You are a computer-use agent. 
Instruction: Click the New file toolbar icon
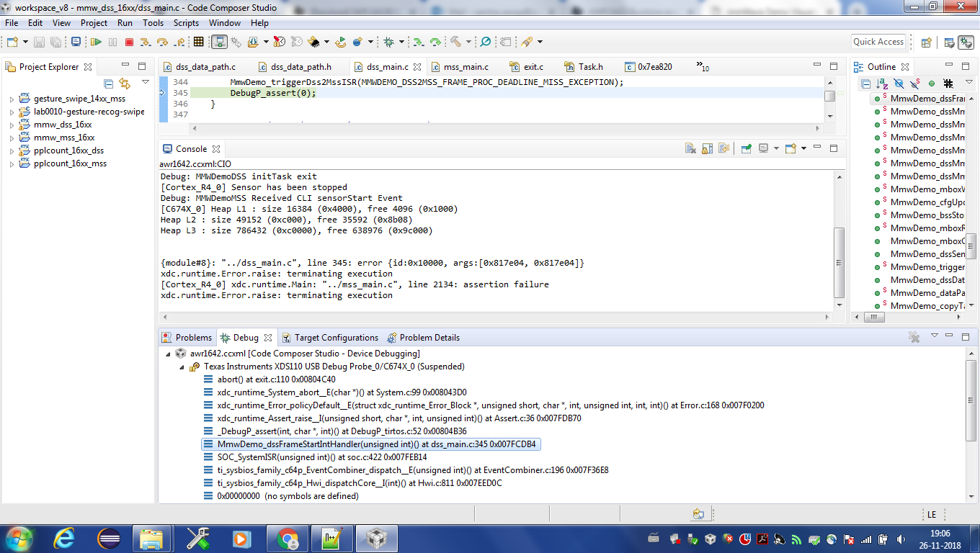tap(12, 42)
